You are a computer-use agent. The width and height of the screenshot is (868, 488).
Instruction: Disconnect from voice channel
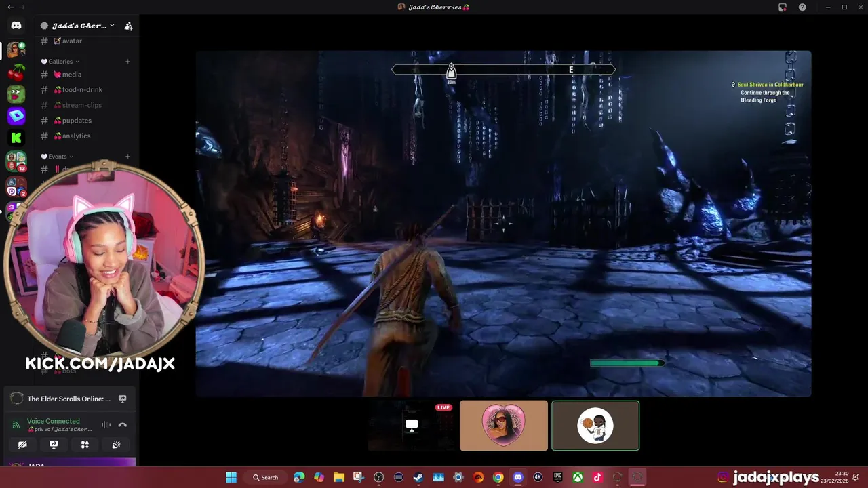click(123, 425)
